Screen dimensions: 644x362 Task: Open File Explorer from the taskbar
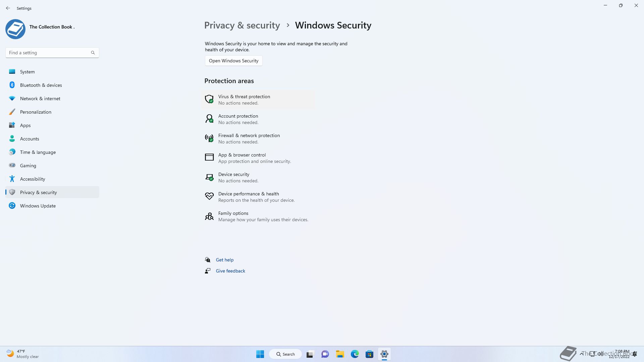coord(340,354)
